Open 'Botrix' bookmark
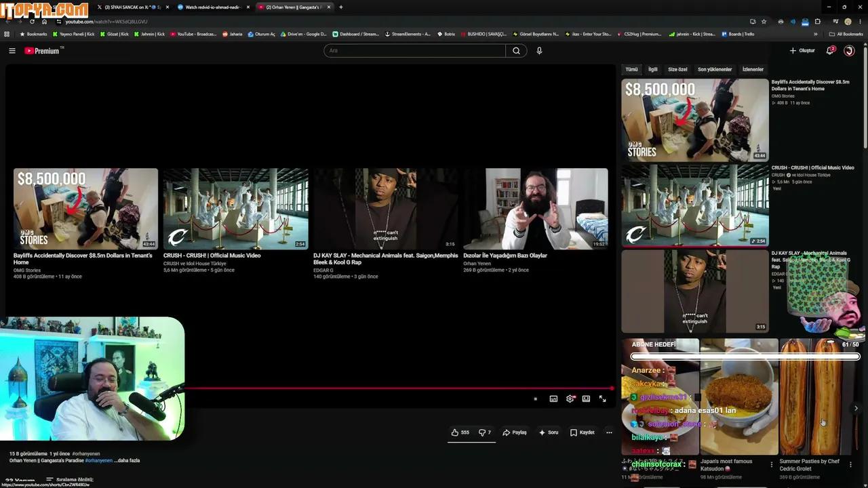 446,34
